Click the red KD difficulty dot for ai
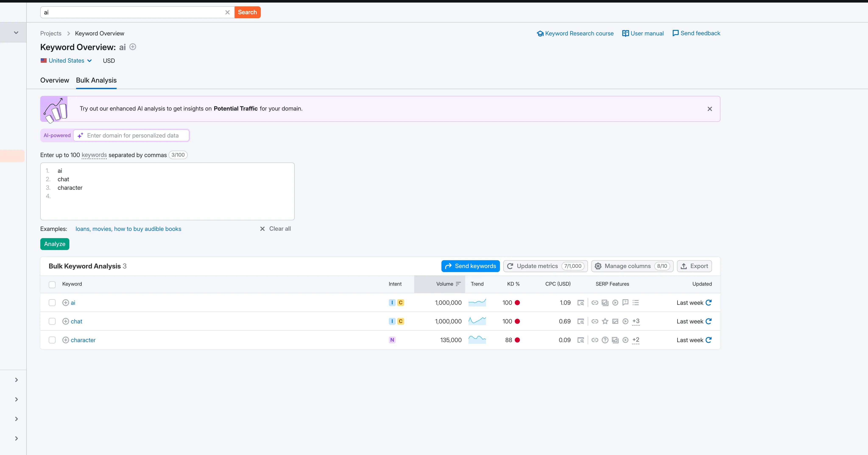This screenshot has width=868, height=455. [517, 303]
